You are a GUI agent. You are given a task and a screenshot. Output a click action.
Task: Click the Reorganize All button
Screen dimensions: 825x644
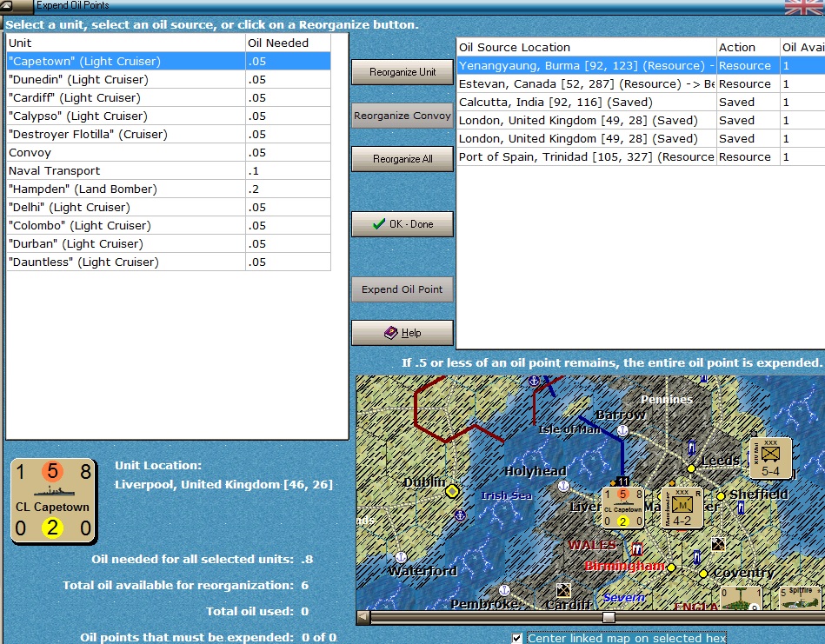pos(402,159)
